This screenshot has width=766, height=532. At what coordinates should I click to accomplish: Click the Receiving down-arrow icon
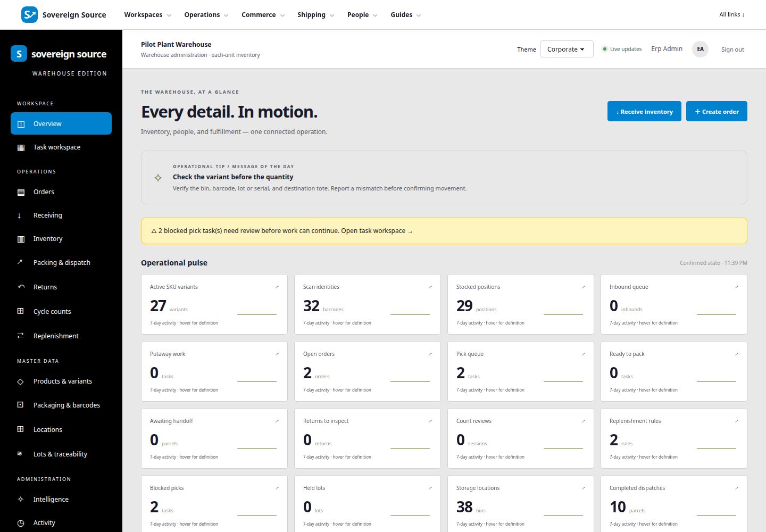pos(20,215)
